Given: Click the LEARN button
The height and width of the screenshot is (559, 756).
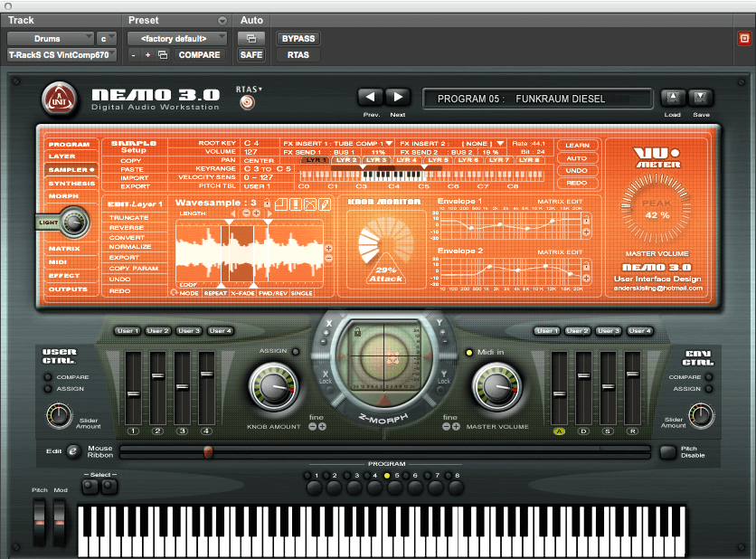Looking at the screenshot, I should point(577,145).
